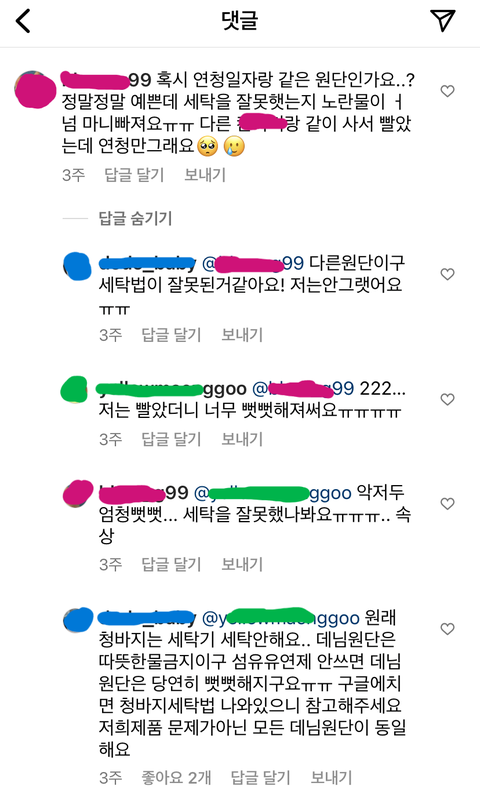The image size is (480, 801).
Task: Open the blue-masked avatar on 다른원단 reply
Action: point(77,266)
